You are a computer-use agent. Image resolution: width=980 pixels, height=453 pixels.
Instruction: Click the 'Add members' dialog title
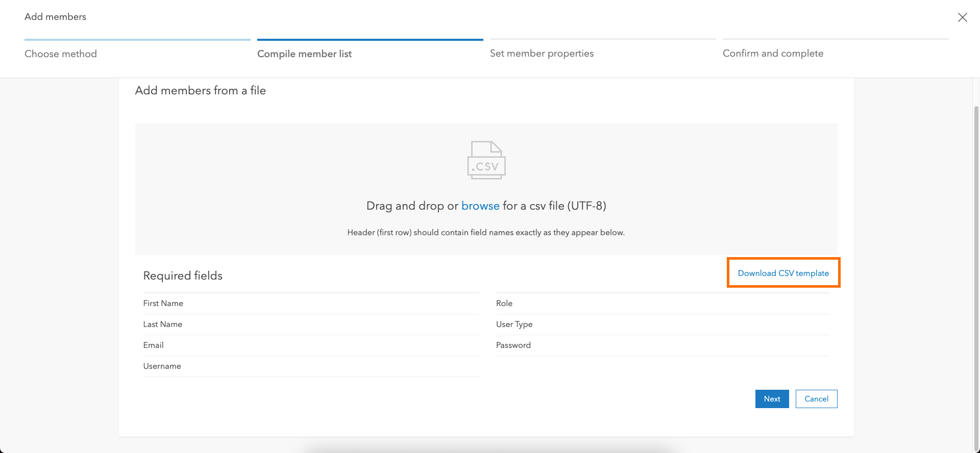click(x=55, y=17)
